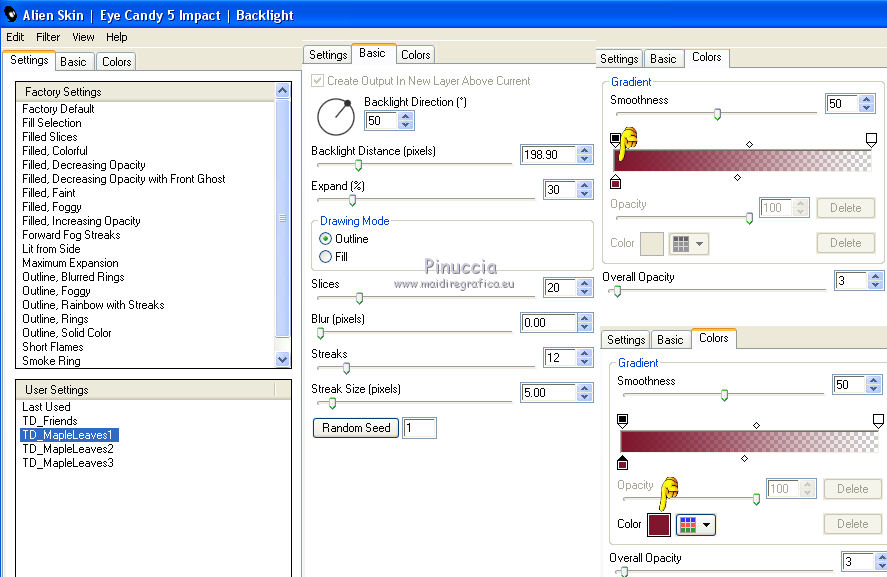Select Last Used user setting
The image size is (887, 577).
click(46, 407)
